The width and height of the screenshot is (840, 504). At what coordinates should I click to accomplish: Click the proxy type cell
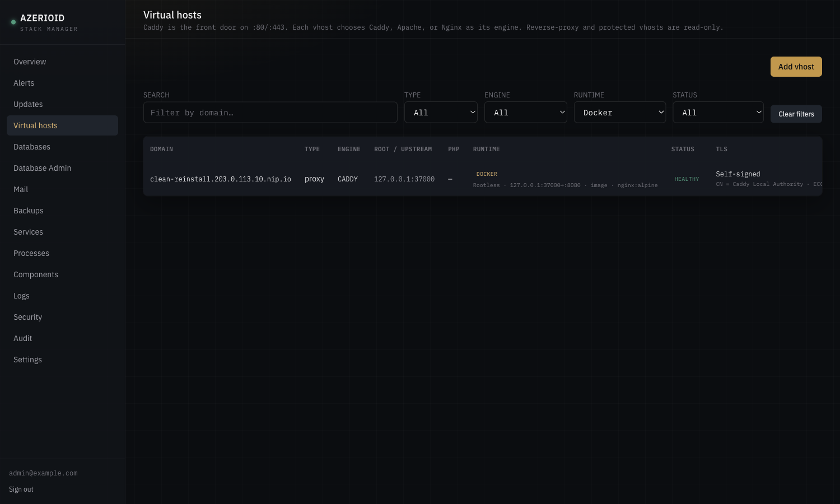coord(314,179)
